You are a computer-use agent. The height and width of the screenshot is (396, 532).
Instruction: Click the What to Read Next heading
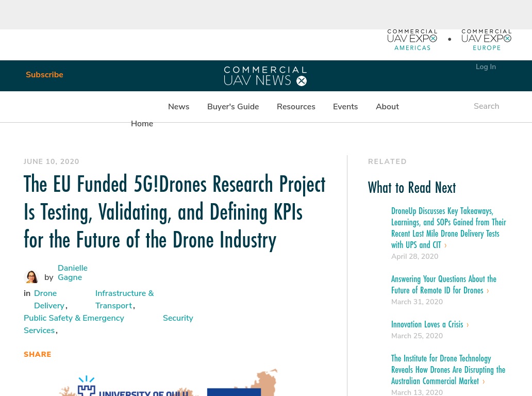point(411,187)
